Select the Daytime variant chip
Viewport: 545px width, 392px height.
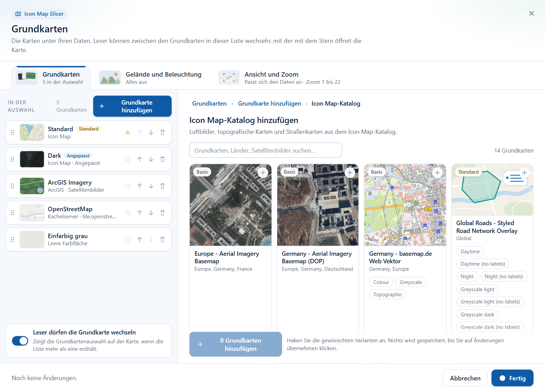point(470,252)
